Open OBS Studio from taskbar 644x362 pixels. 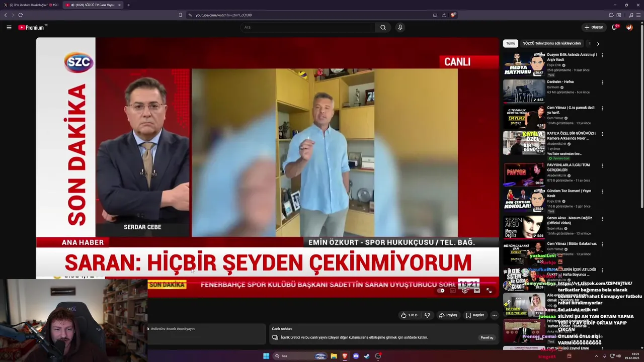(x=378, y=356)
